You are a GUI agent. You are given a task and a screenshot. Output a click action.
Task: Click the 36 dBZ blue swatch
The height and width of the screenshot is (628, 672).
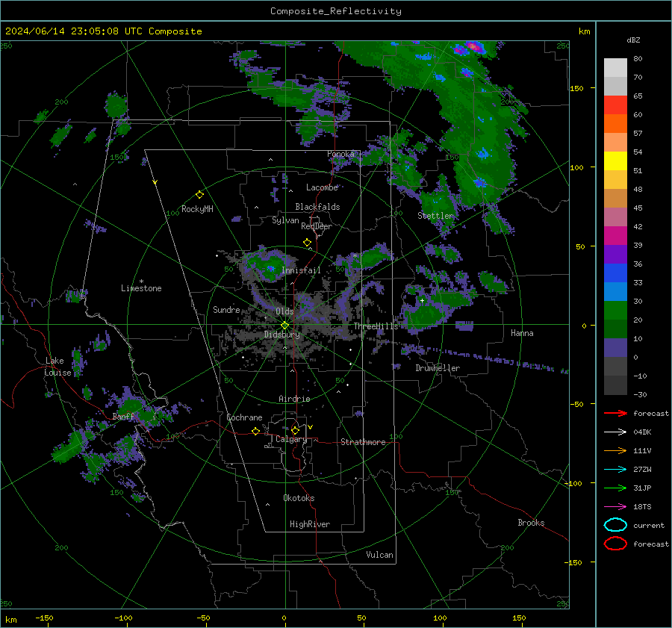tap(615, 273)
